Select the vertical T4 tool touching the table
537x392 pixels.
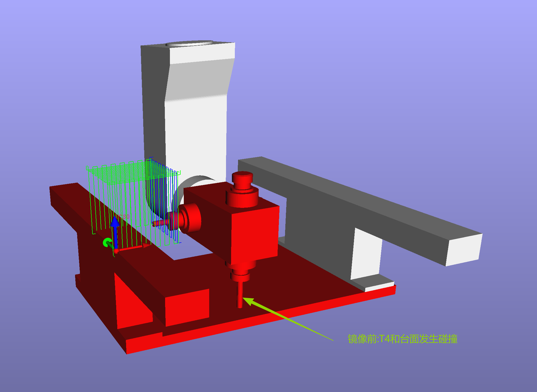tap(240, 295)
